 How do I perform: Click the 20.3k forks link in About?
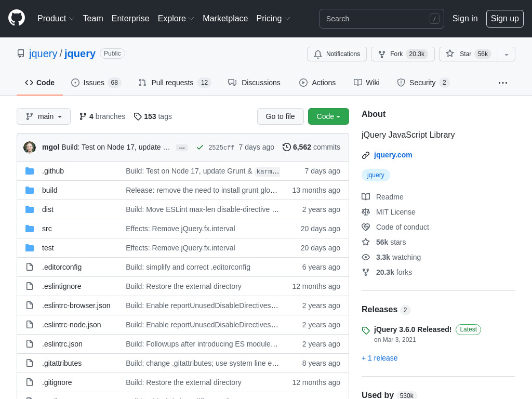394,272
